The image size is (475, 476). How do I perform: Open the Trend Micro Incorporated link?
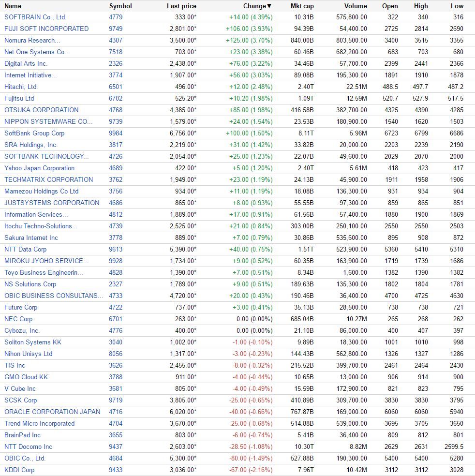point(40,423)
